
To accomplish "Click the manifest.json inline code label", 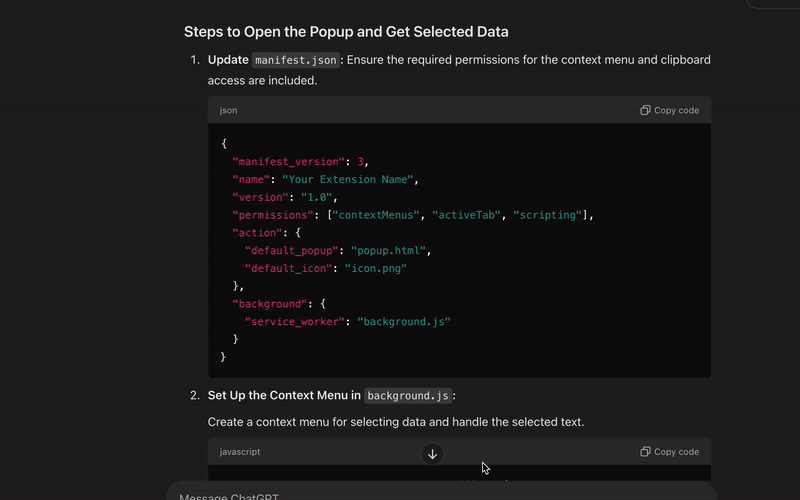I will pyautogui.click(x=296, y=60).
